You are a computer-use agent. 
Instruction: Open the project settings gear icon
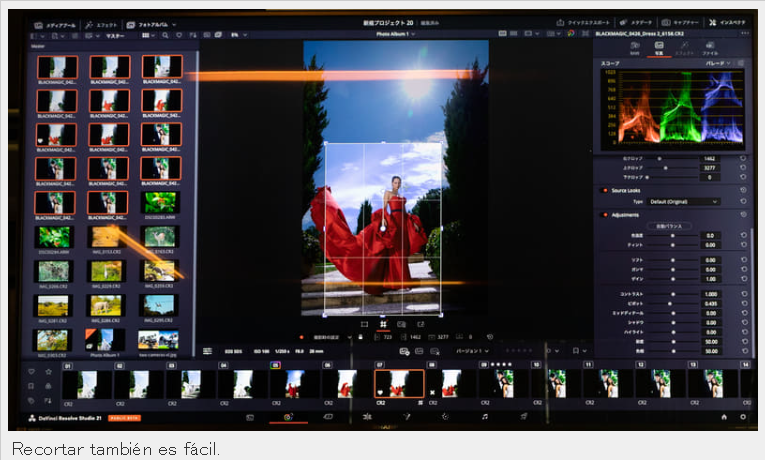743,417
